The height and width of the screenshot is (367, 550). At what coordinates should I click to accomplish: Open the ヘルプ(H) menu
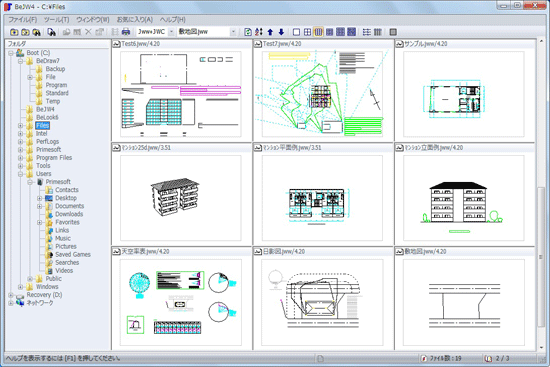[172, 20]
